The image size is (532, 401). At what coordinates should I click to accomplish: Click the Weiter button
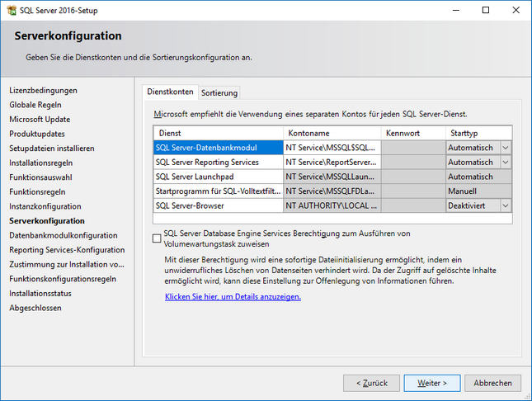click(x=432, y=383)
